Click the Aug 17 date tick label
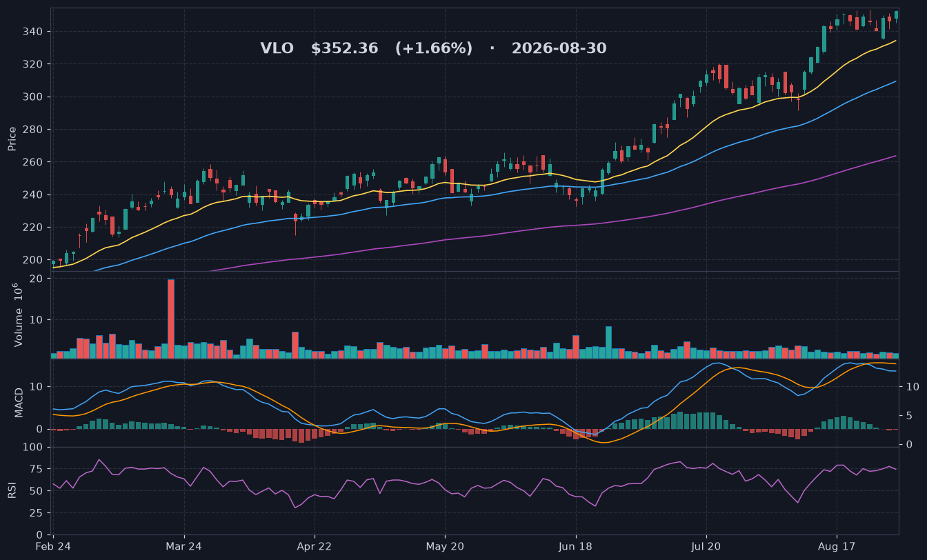927x560 pixels. pyautogui.click(x=836, y=546)
